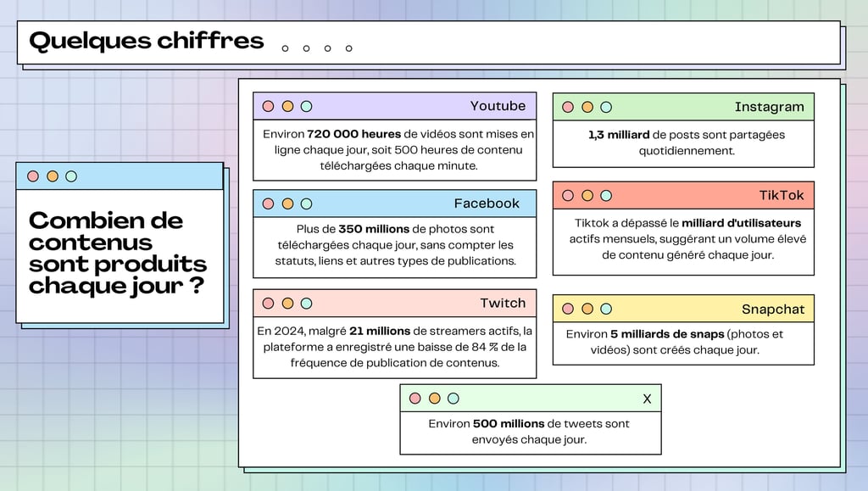The width and height of the screenshot is (868, 491).
Task: Select the 'Twitch' card title
Action: tap(503, 304)
